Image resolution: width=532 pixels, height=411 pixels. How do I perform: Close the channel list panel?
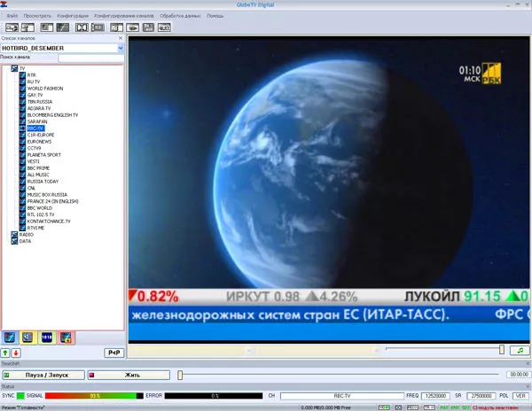pyautogui.click(x=121, y=38)
